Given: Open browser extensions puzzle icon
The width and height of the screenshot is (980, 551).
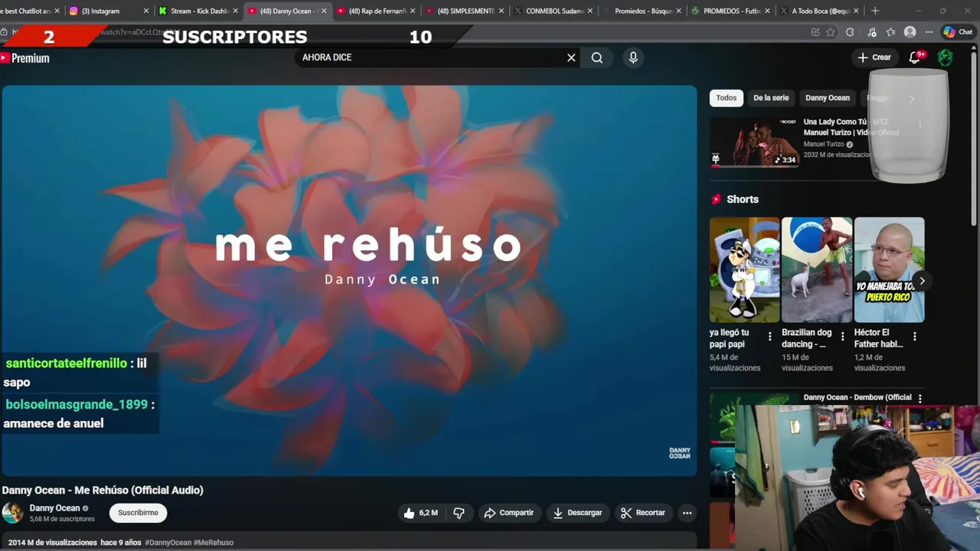Looking at the screenshot, I should coord(850,32).
